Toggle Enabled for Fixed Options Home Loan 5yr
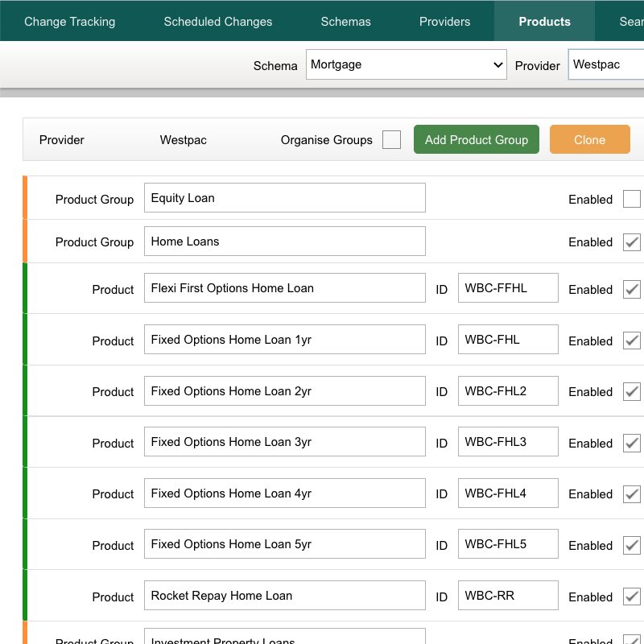Image resolution: width=644 pixels, height=644 pixels. point(632,546)
